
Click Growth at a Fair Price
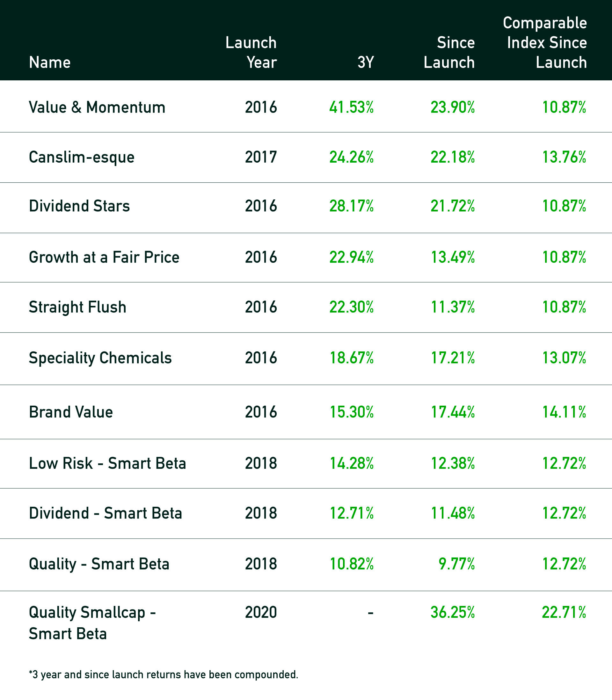pyautogui.click(x=104, y=257)
